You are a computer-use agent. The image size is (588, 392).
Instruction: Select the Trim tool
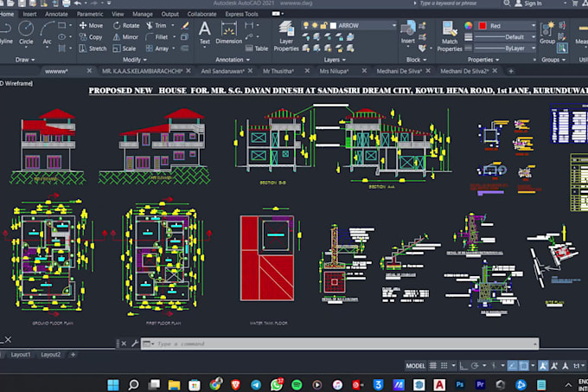coord(157,25)
